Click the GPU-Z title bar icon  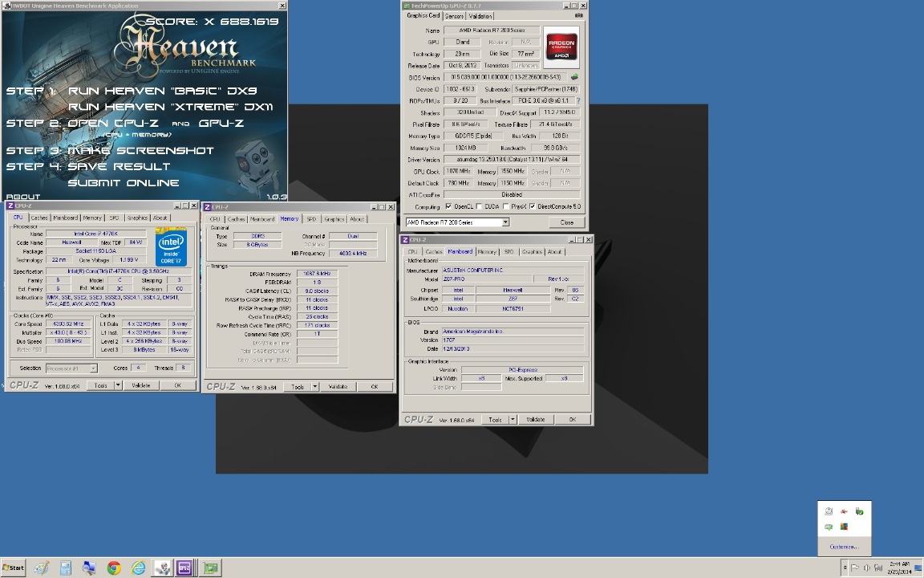pos(406,6)
